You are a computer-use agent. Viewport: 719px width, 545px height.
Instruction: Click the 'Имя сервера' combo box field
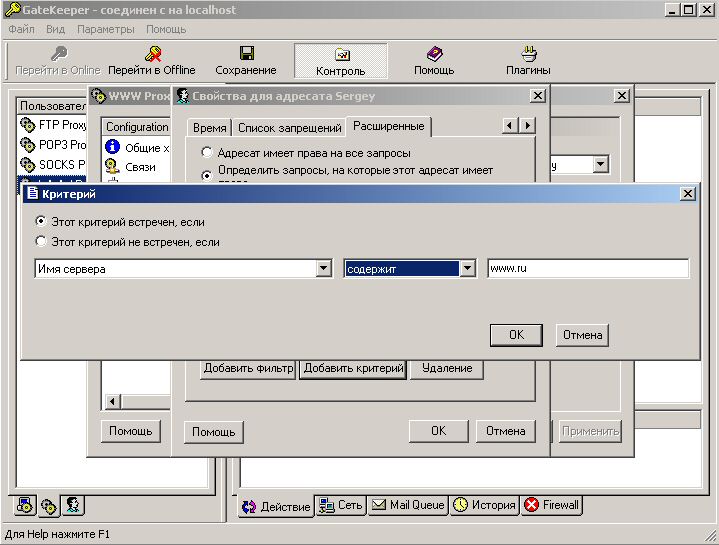183,269
